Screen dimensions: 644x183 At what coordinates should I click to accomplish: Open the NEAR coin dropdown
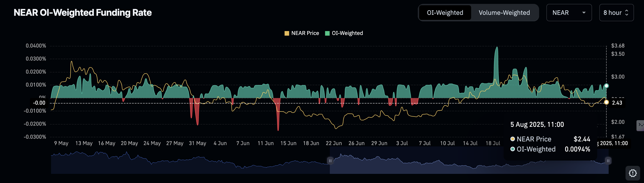click(x=569, y=13)
